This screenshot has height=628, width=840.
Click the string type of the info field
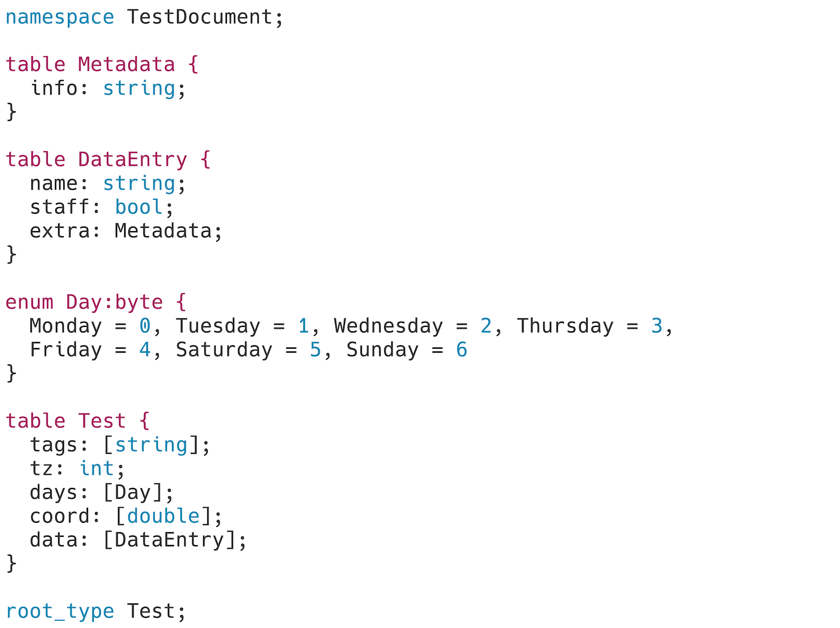tap(139, 88)
